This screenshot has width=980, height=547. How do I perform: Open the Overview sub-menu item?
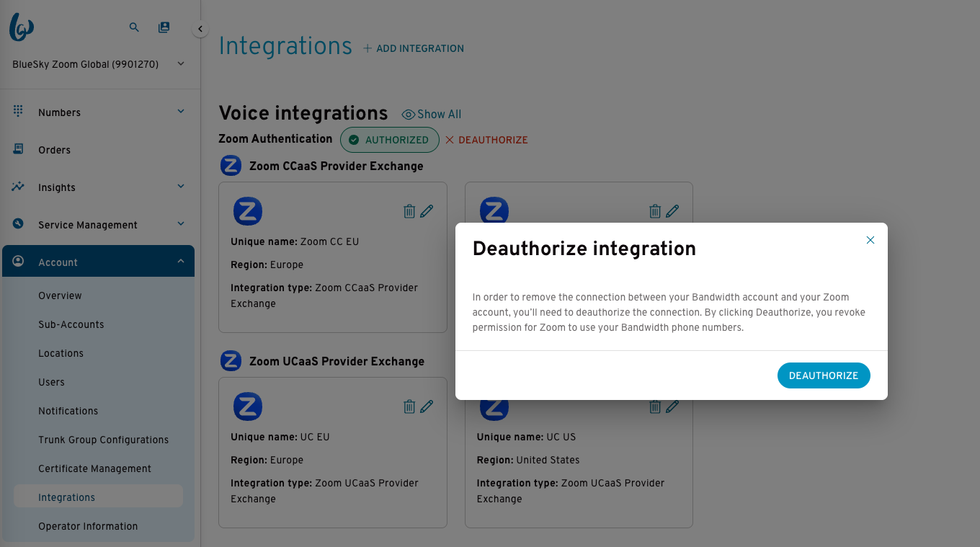coord(60,295)
